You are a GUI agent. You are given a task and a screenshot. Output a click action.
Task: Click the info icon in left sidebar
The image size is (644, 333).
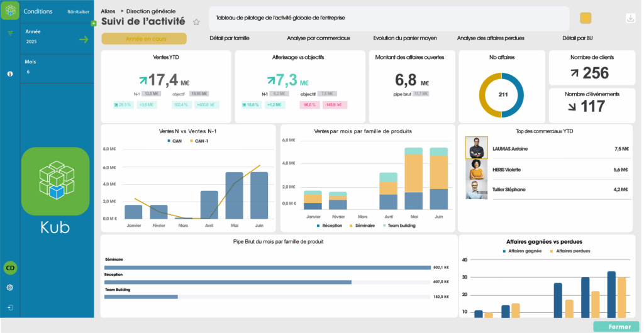pos(10,74)
